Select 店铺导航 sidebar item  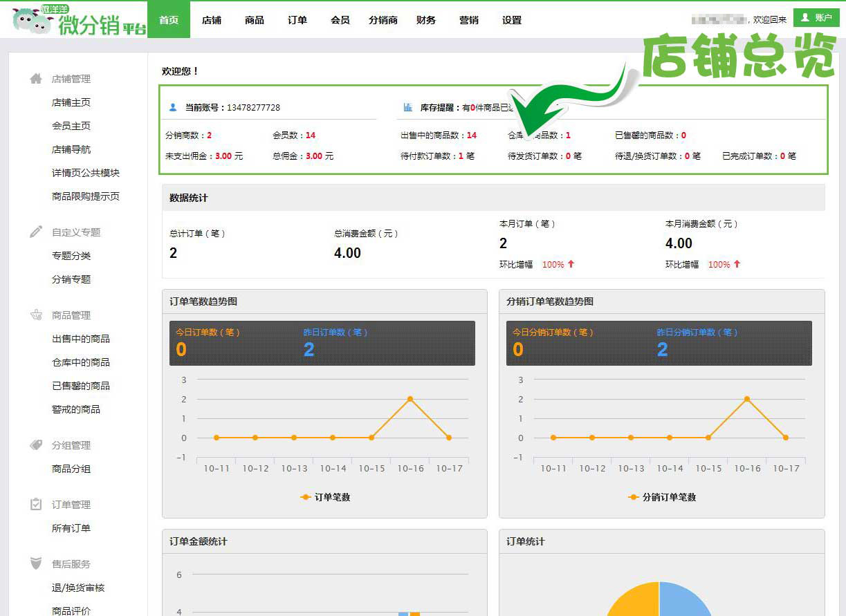coord(71,149)
